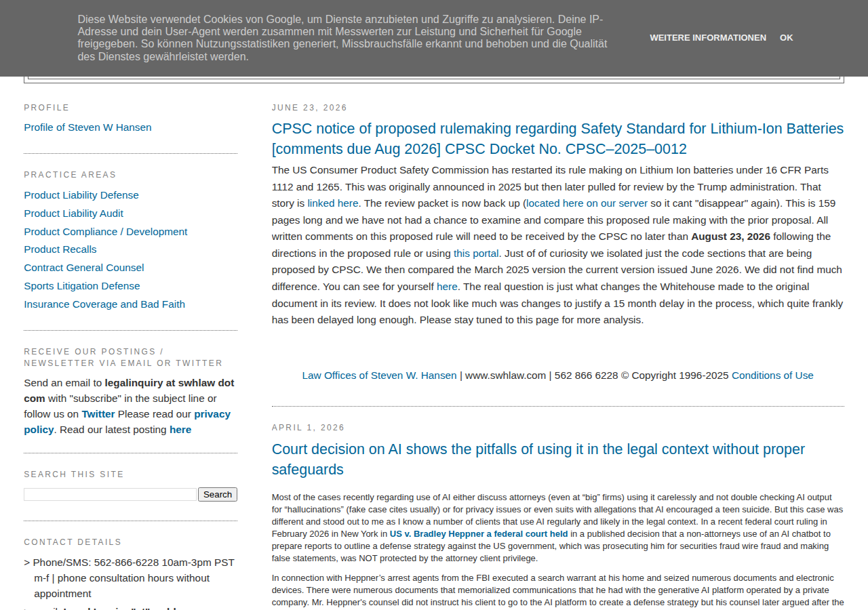Open US v. Bradley Heppner court decision link

pyautogui.click(x=479, y=534)
